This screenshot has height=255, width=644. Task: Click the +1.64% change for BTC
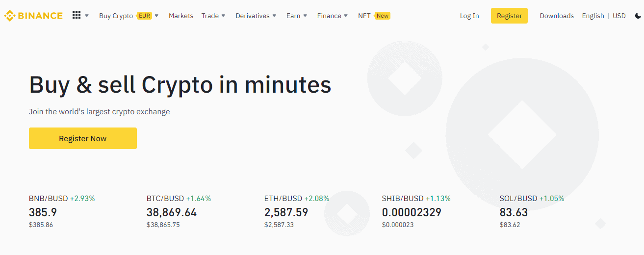(x=199, y=199)
